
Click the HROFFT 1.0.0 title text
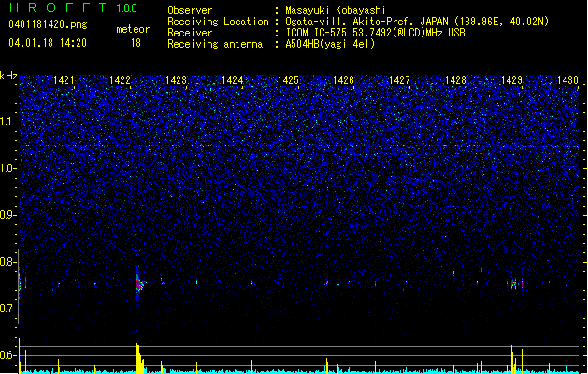point(74,7)
